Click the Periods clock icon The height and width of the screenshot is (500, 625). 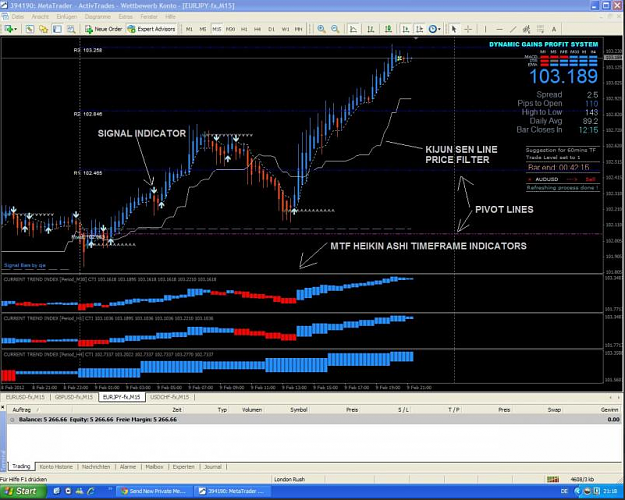pos(432,29)
